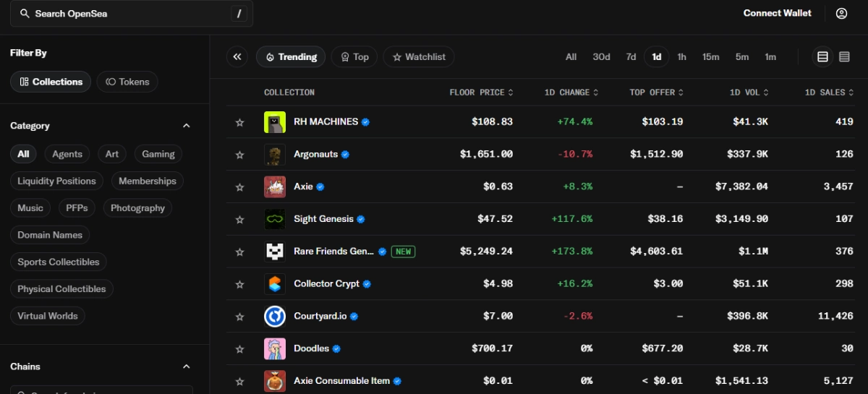Sort by Floor Price column
Image resolution: width=868 pixels, height=394 pixels.
[481, 93]
